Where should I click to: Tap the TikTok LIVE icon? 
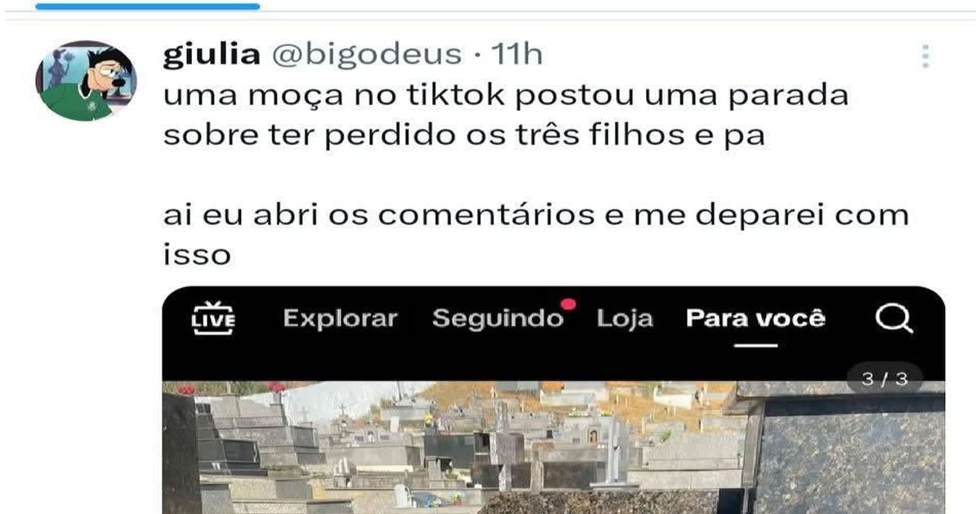(x=212, y=318)
